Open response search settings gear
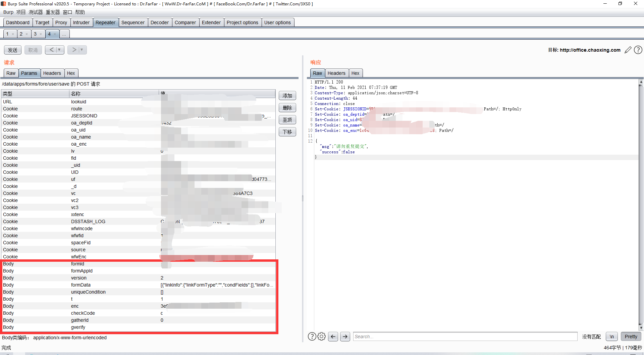Viewport: 644px width, 355px height. (x=321, y=337)
